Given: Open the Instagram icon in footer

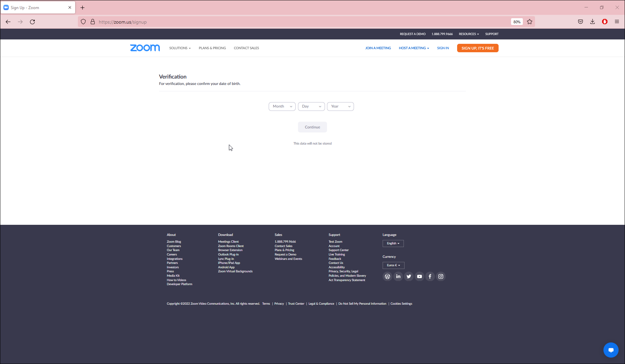Looking at the screenshot, I should tap(441, 276).
